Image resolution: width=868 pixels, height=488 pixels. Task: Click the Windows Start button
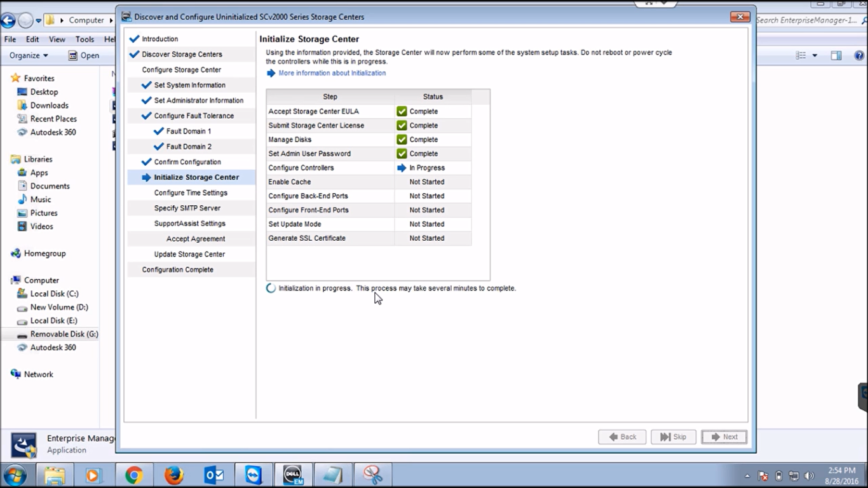point(14,475)
